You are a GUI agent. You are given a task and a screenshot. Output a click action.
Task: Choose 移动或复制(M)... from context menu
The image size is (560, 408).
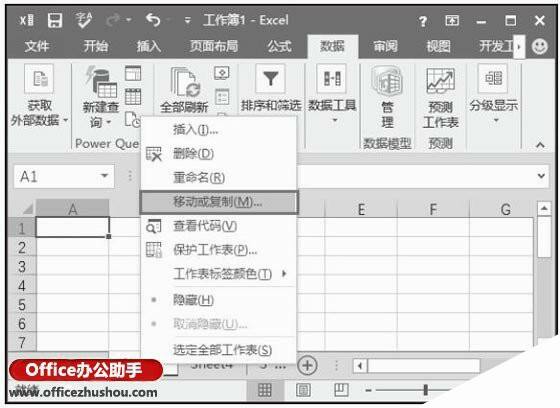(219, 202)
